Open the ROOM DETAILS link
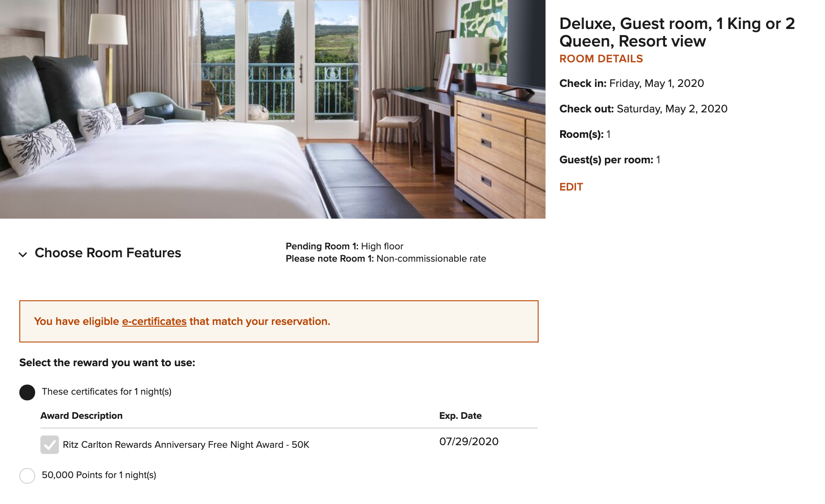The image size is (825, 504). (601, 58)
